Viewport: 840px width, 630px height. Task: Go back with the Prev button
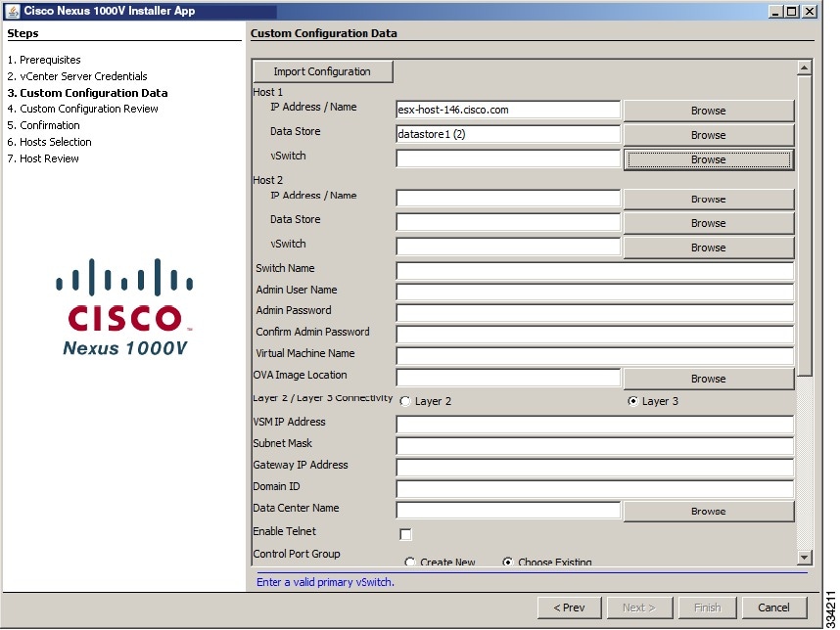point(569,607)
